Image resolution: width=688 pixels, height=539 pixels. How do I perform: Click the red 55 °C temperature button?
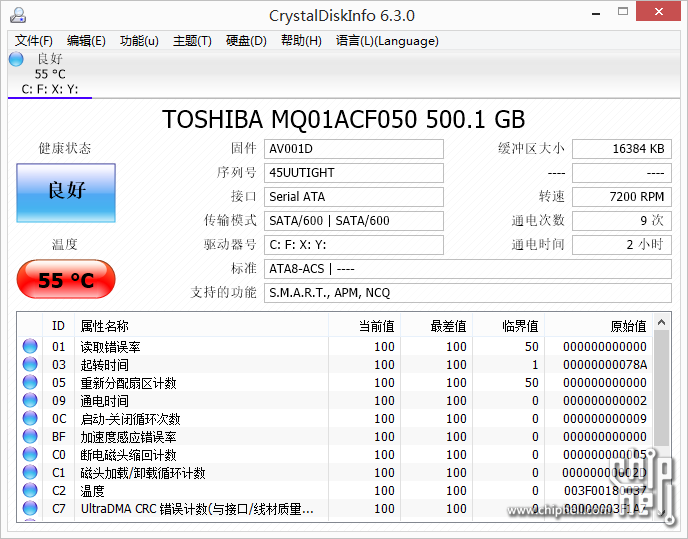click(x=66, y=279)
